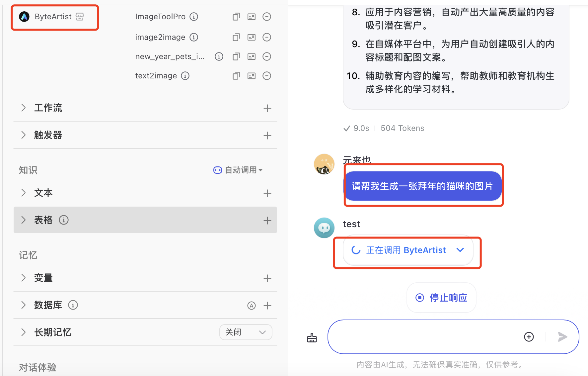588x376 pixels.
Task: Click the message 请帮我生成一张拜年的猫咪的图片
Action: tap(422, 186)
